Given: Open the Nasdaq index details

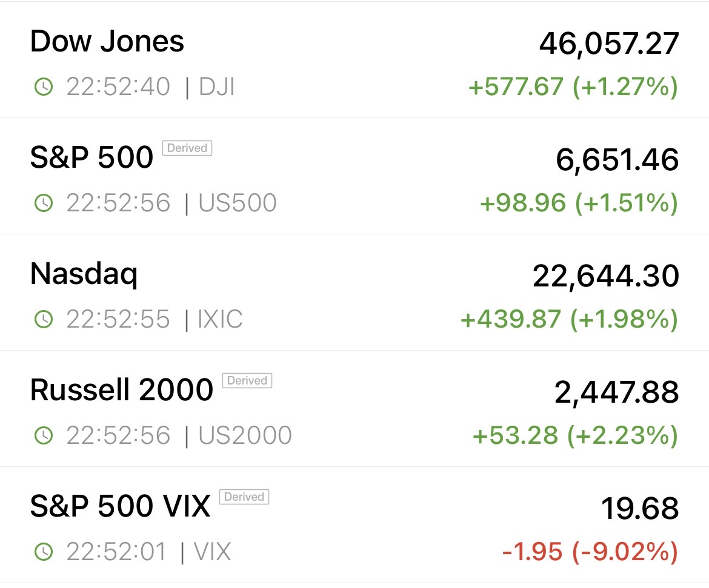Looking at the screenshot, I should tap(84, 274).
